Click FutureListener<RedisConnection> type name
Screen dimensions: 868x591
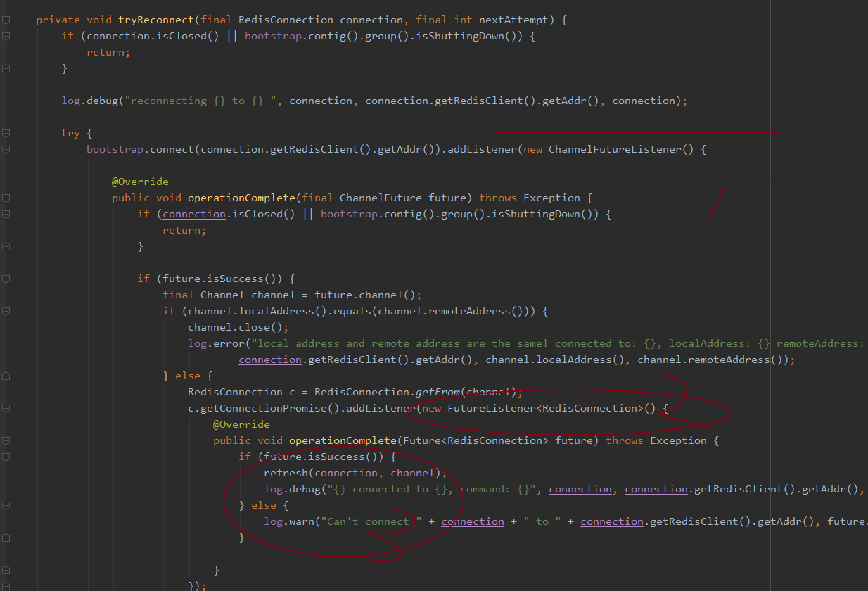(545, 408)
